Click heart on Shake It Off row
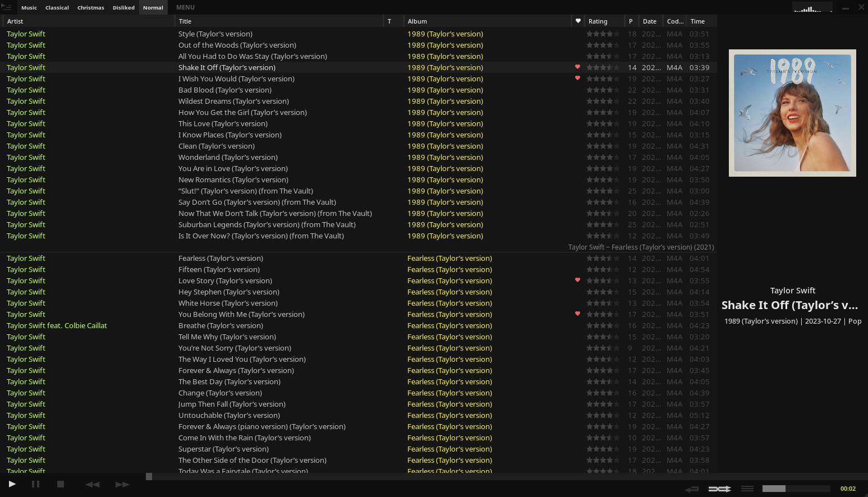The height and width of the screenshot is (497, 868). 577,67
